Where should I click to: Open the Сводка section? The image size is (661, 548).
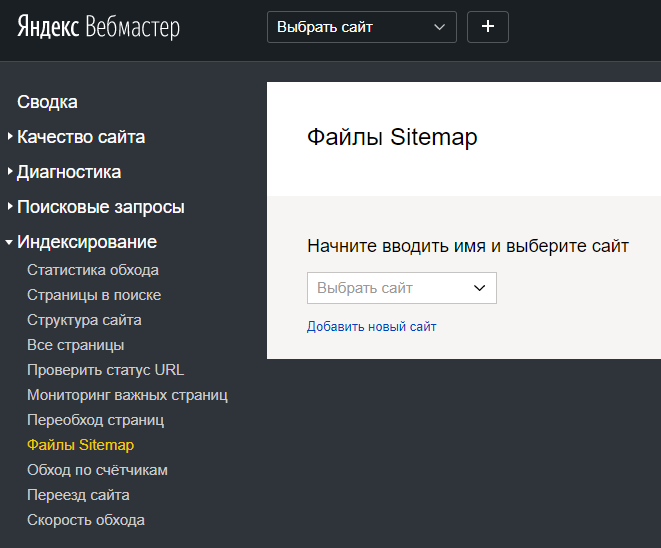(47, 102)
